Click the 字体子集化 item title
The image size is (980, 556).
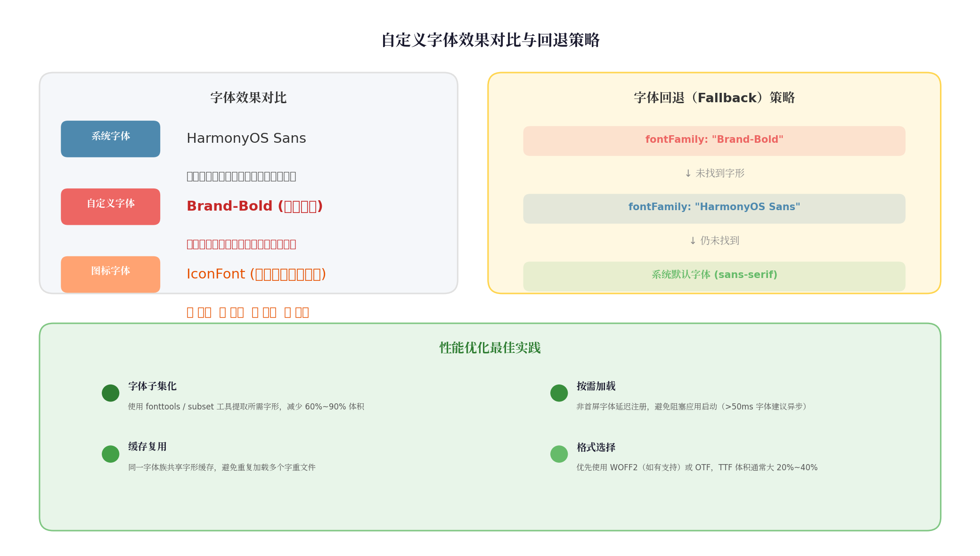click(152, 386)
